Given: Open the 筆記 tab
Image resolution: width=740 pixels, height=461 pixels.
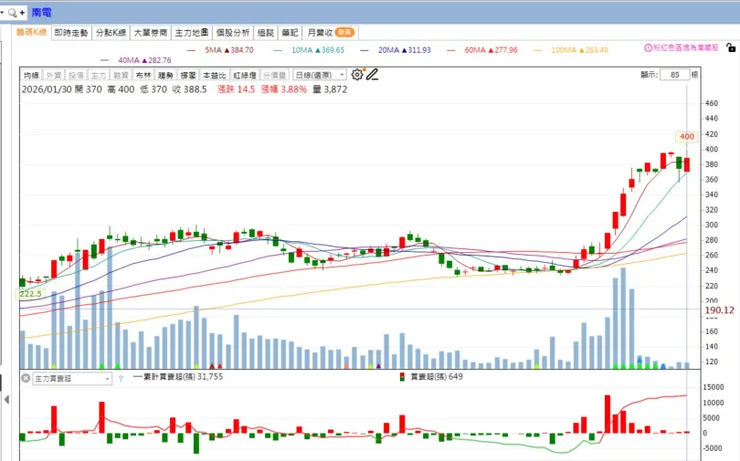Looking at the screenshot, I should [x=290, y=33].
